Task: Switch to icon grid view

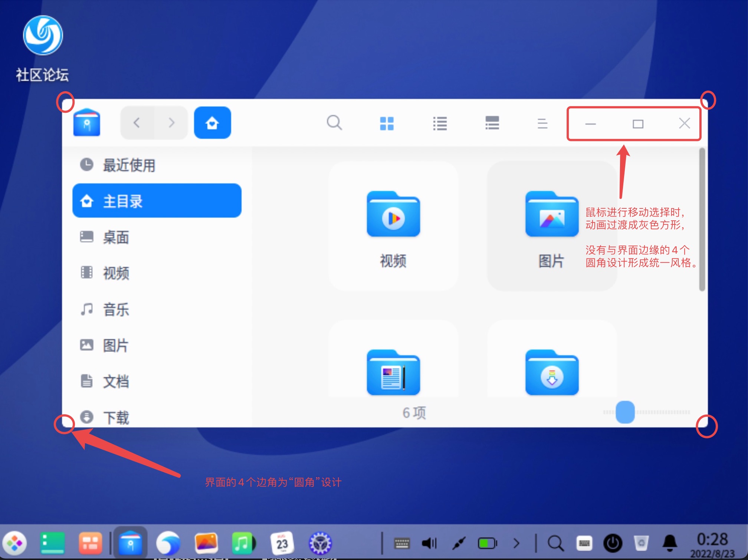Action: [x=387, y=123]
